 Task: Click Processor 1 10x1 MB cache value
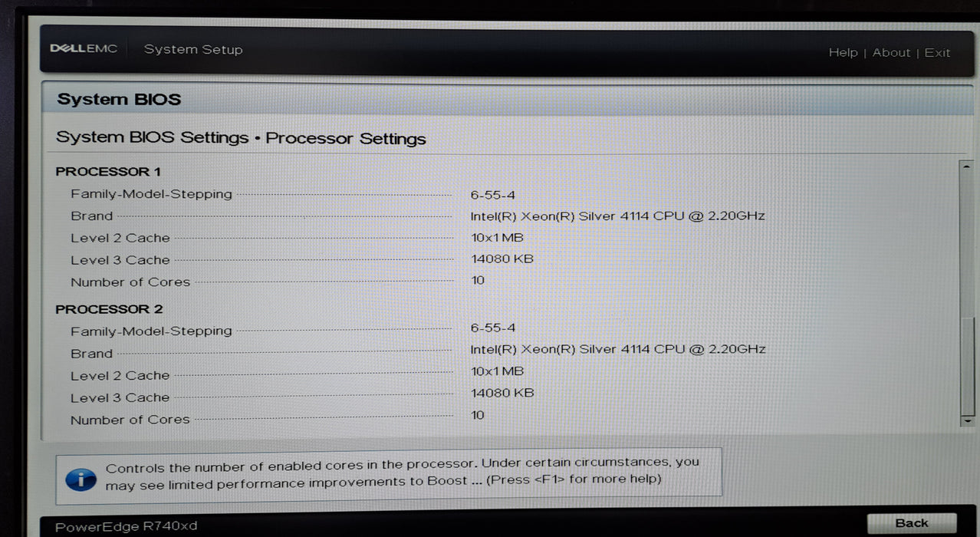click(497, 238)
